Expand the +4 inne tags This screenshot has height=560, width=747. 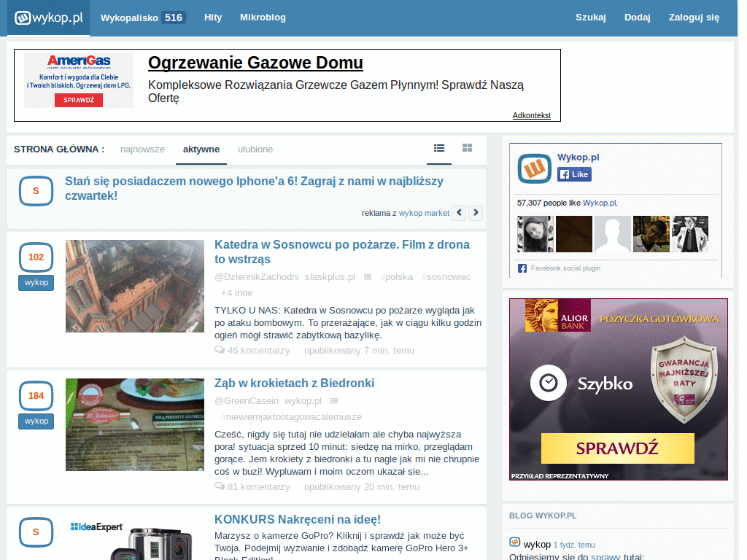point(237,293)
